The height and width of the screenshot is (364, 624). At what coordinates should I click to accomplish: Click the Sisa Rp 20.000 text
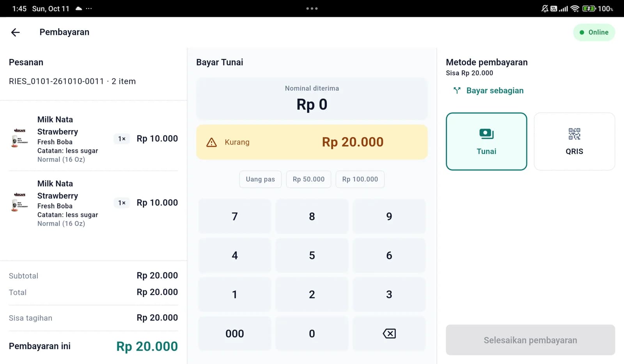click(470, 73)
